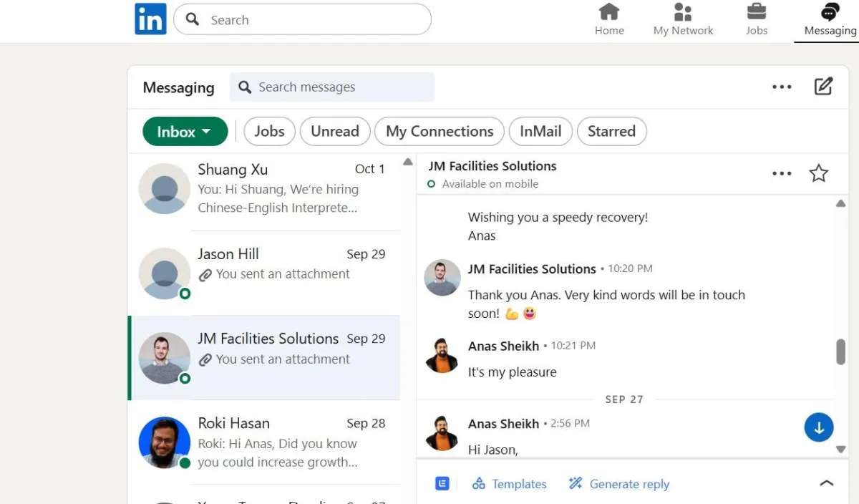Show Starred conversations
Screen dimensions: 859x504
click(611, 132)
